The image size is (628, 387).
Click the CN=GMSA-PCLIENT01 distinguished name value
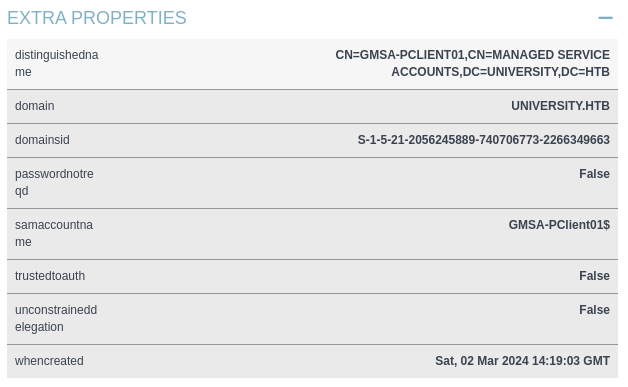click(x=473, y=63)
